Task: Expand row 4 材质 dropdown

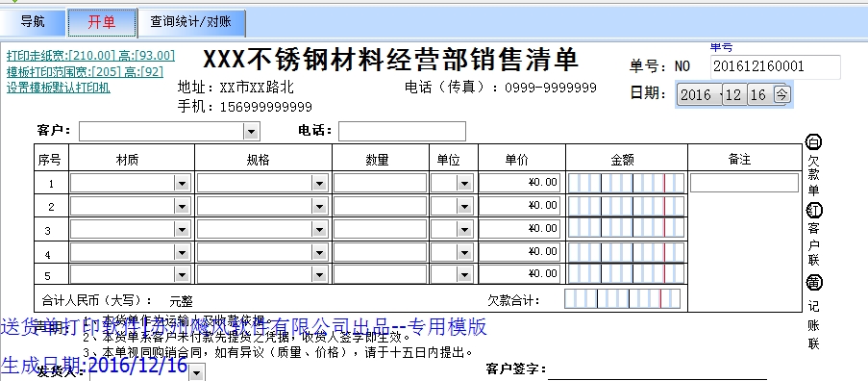Action: pyautogui.click(x=182, y=252)
